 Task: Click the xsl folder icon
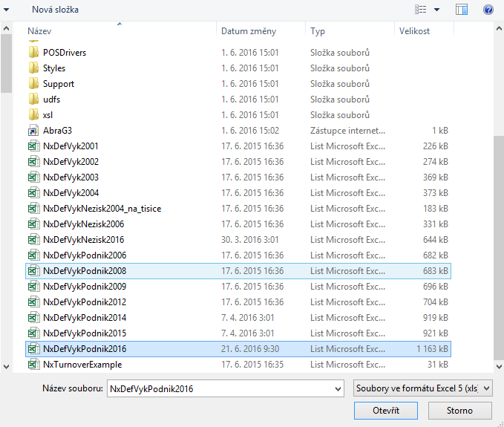tap(33, 115)
